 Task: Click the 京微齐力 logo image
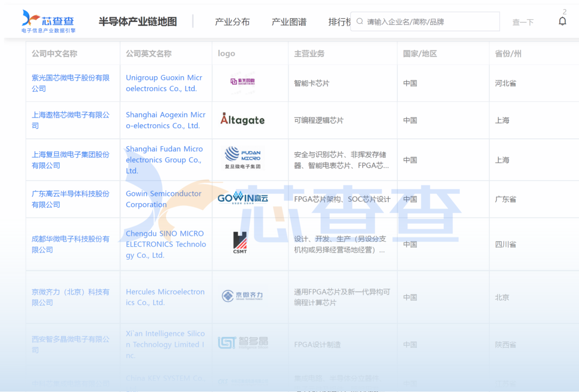click(x=242, y=295)
